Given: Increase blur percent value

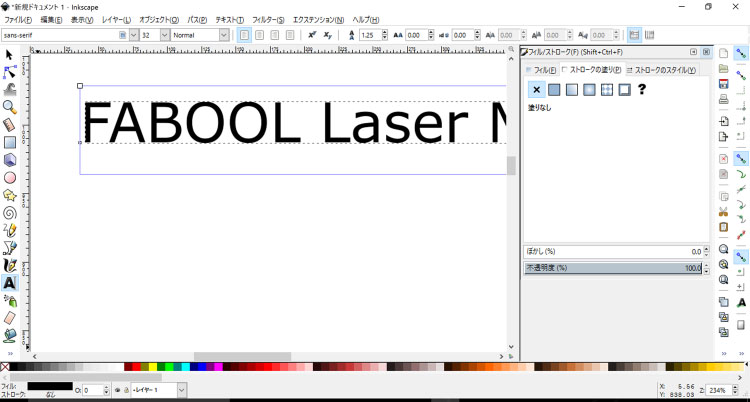Looking at the screenshot, I should point(706,249).
